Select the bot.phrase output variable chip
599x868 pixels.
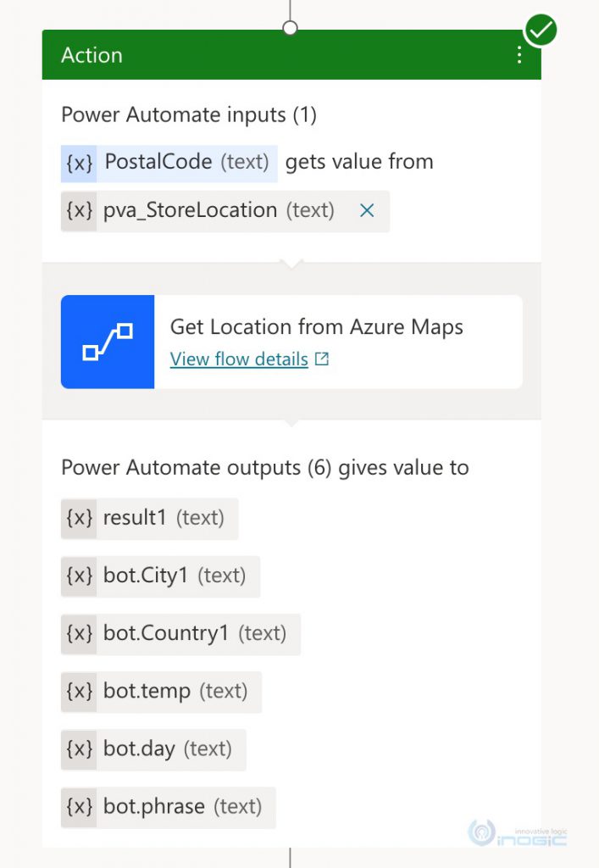click(167, 807)
